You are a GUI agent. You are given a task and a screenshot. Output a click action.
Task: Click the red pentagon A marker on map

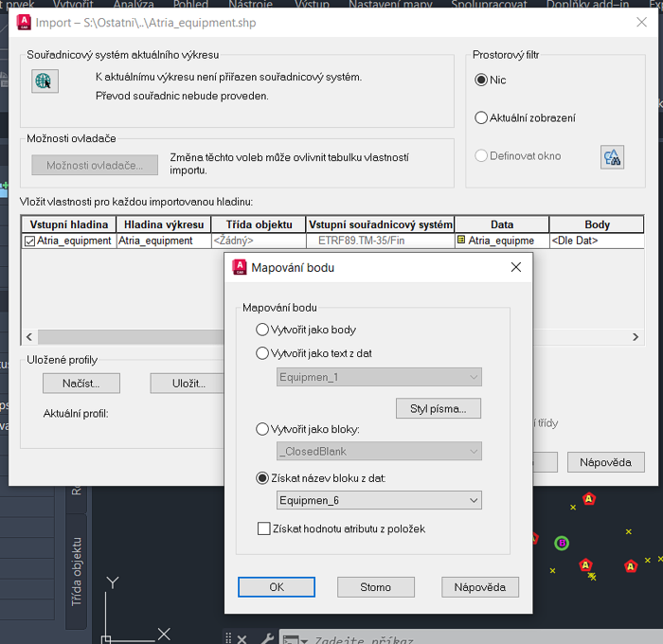(x=589, y=498)
